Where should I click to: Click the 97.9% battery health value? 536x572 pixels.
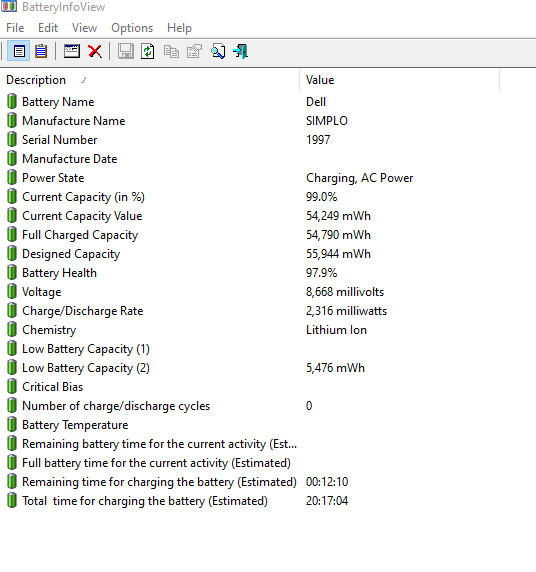click(321, 273)
